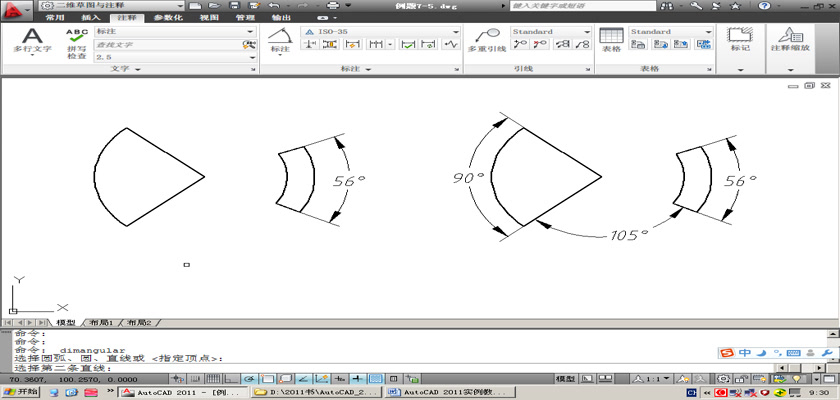Click the Info Center keyword search box
The image size is (840, 400).
click(583, 6)
